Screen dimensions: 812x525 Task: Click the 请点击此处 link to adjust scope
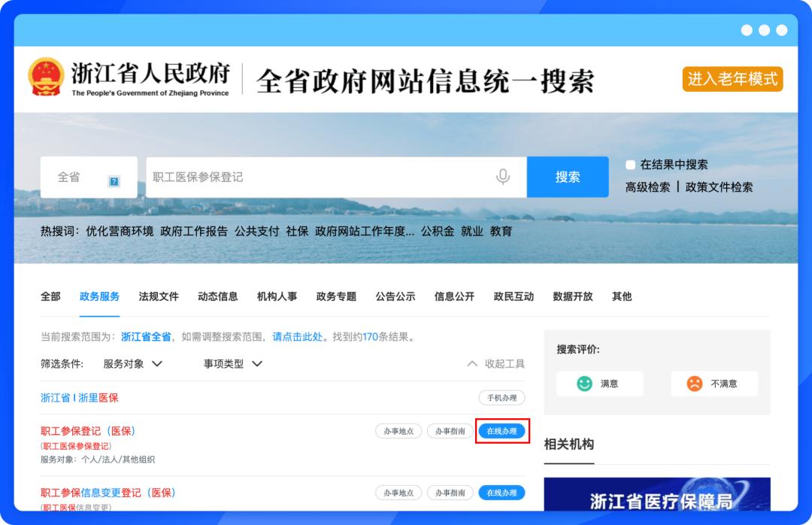(297, 337)
